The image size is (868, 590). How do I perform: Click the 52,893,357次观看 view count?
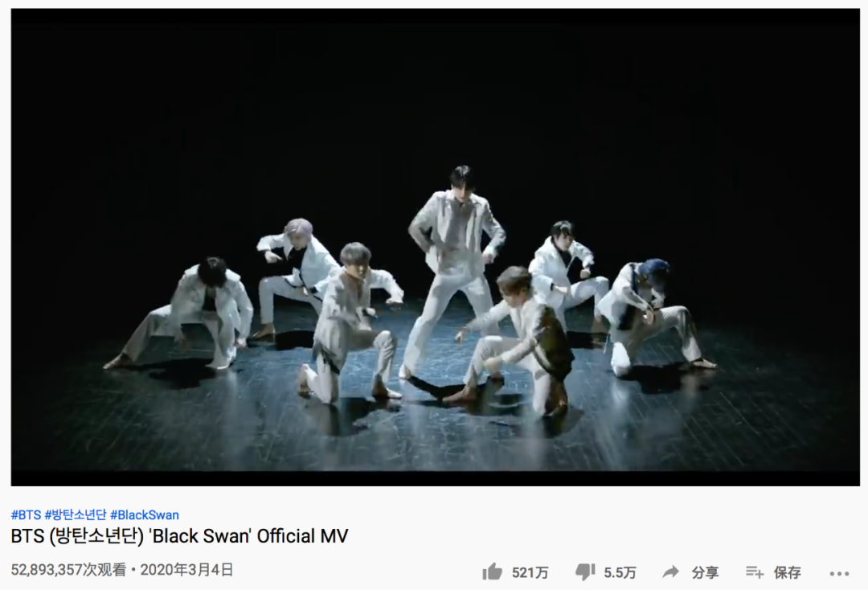pyautogui.click(x=68, y=570)
